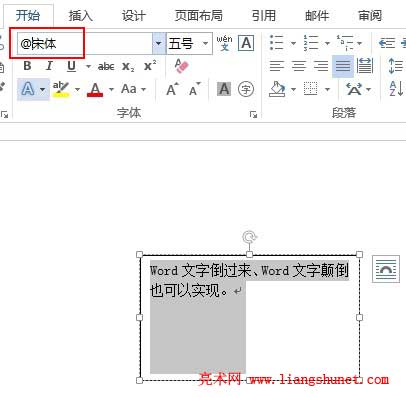Click the Clear All Formatting eraser icon
Viewport: 406px width, 397px height.
pos(182,66)
